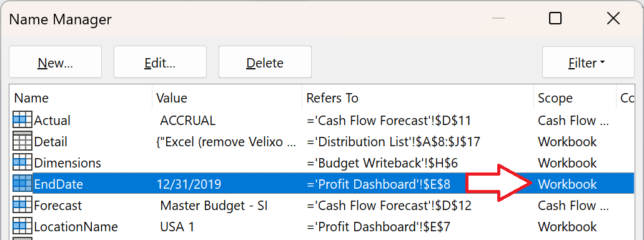Viewport: 644px width, 240px height.
Task: Select the Detail row's Distribution List reference
Action: pyautogui.click(x=394, y=142)
